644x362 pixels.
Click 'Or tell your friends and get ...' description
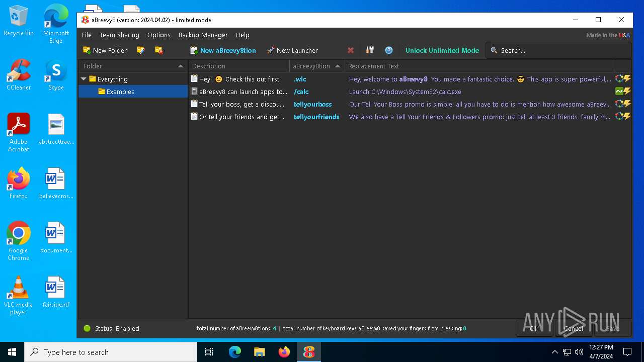pos(243,117)
